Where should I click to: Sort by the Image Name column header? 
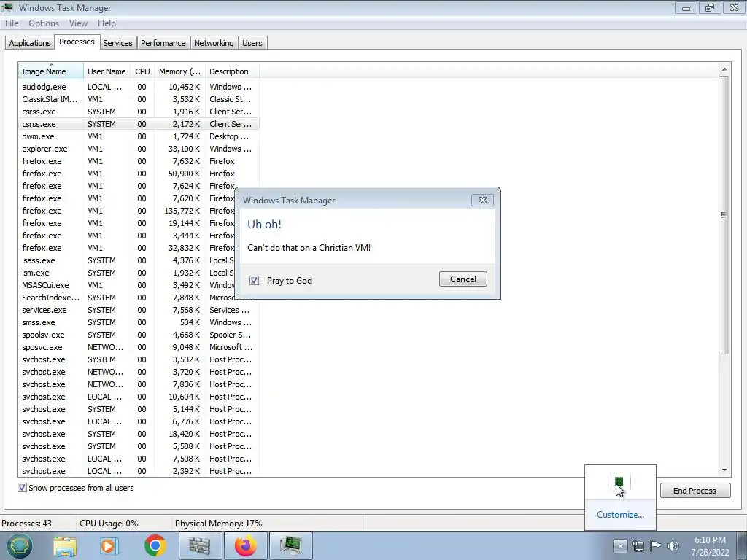pos(50,71)
